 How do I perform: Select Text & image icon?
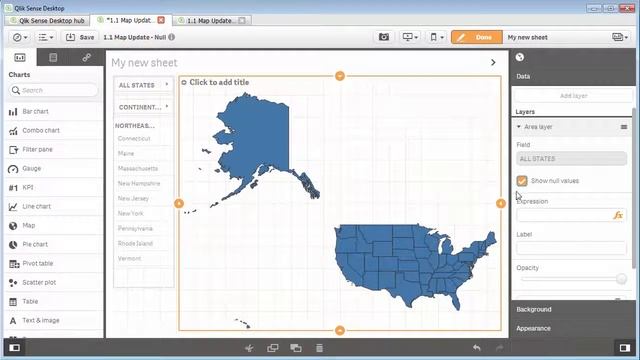click(13, 320)
